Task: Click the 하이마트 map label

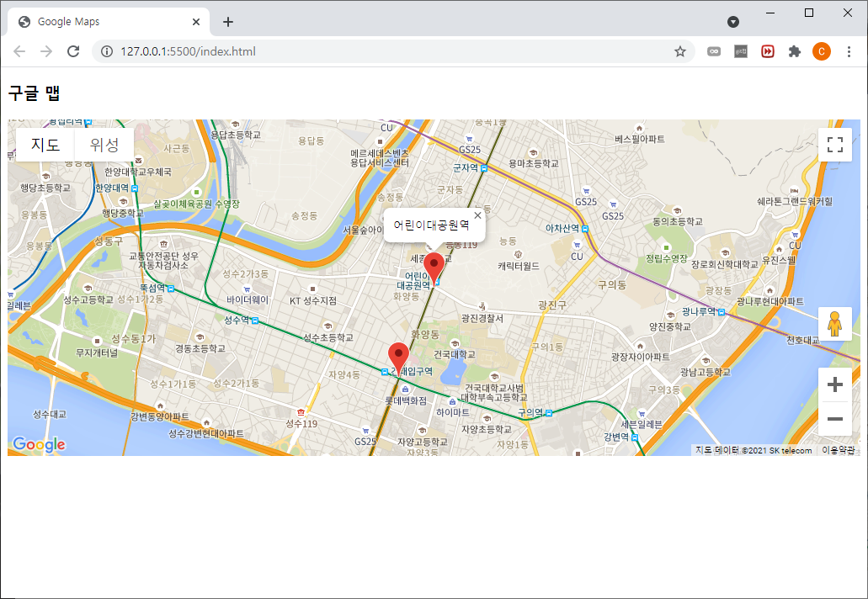Action: [x=453, y=412]
